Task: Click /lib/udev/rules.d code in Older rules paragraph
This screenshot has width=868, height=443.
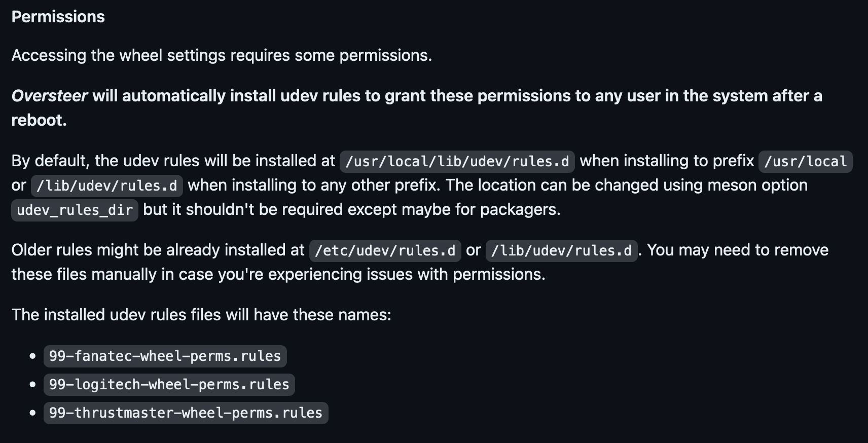Action: point(561,250)
